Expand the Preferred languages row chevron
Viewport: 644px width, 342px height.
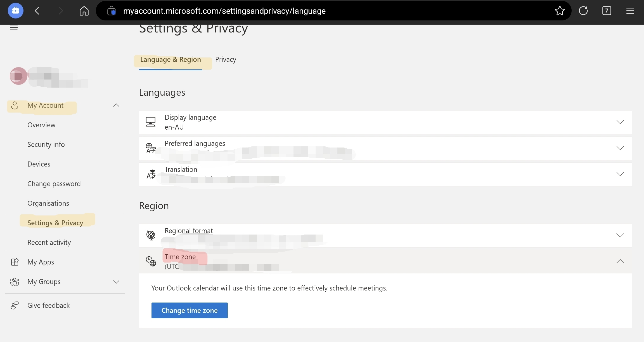pos(620,148)
